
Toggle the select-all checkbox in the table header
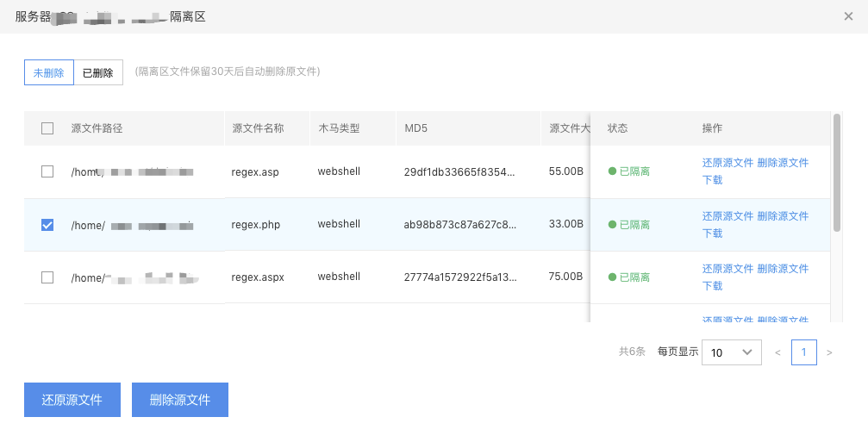(47, 128)
